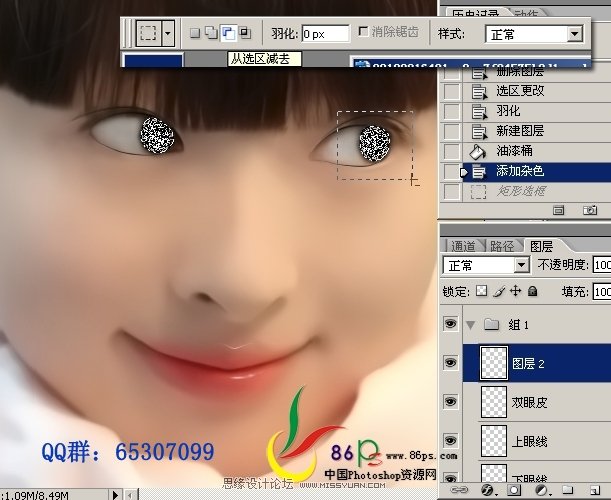The width and height of the screenshot is (611, 500).
Task: Select the 图层 2 layer thumbnail
Action: (x=494, y=363)
